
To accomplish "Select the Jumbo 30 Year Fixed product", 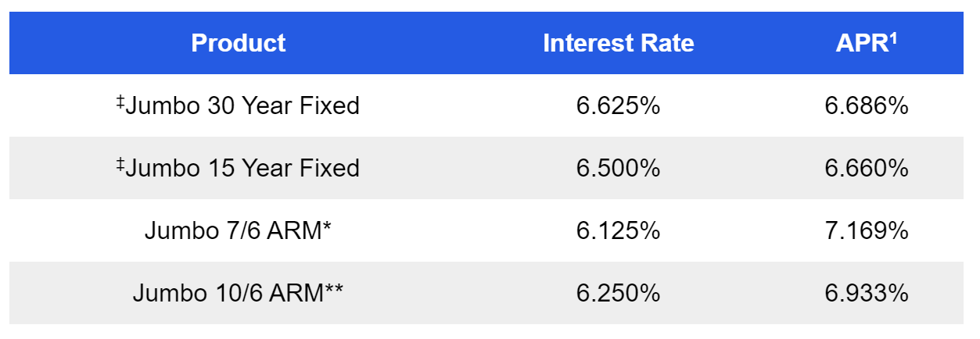I will click(x=242, y=105).
